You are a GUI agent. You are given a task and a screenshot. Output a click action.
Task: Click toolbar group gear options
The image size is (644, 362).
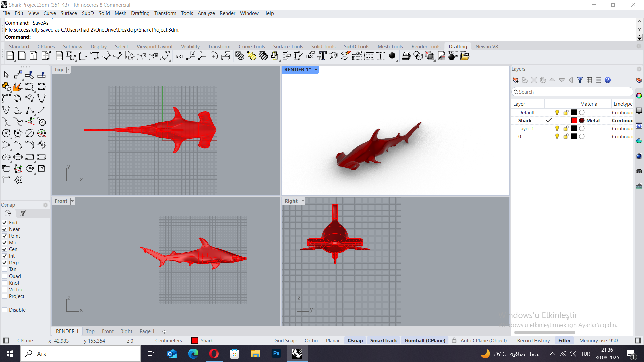[639, 46]
